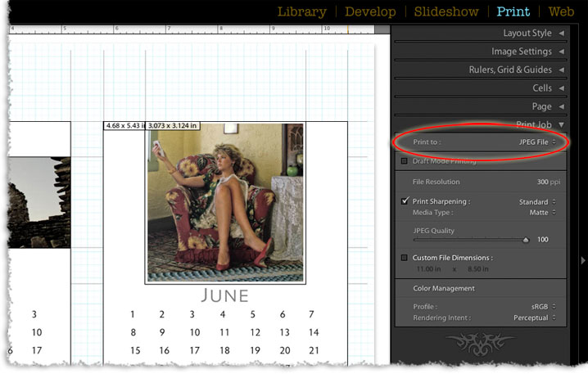Screen dimensions: 588x374
Task: Click the JPEG Quality slider handle
Action: 525,241
